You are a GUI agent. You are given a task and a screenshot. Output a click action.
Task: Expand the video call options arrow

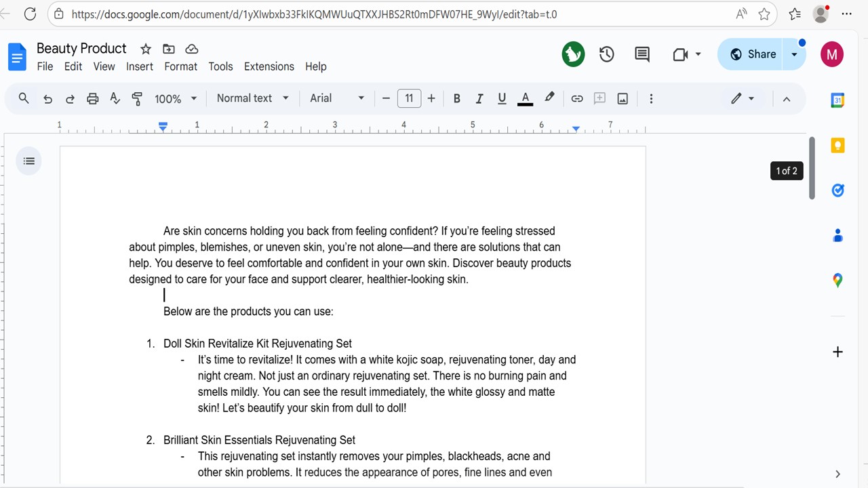click(x=698, y=54)
